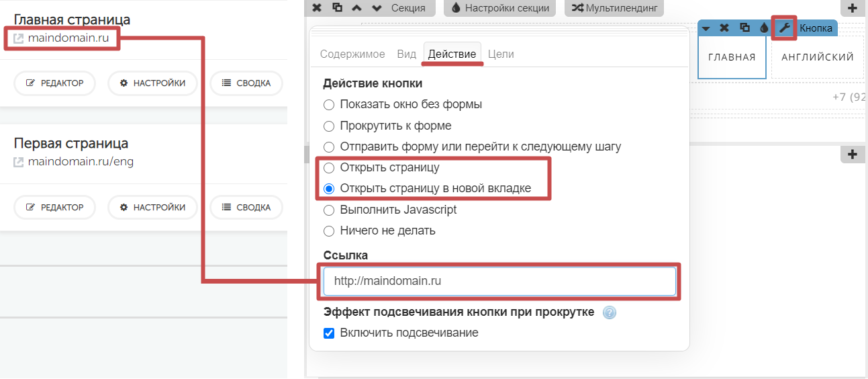Click the droplet style icon on Кнопка toolbar

pyautogui.click(x=763, y=28)
